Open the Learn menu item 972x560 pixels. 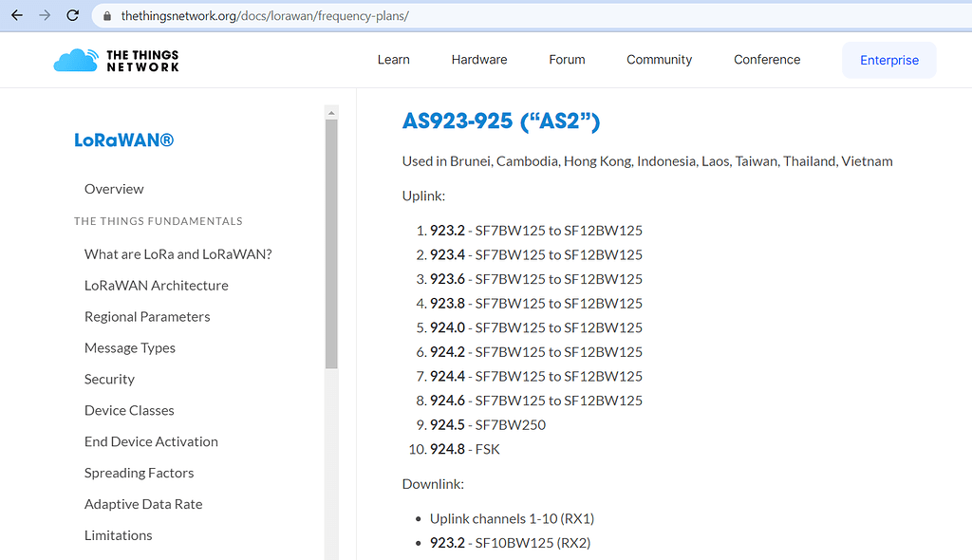point(393,59)
